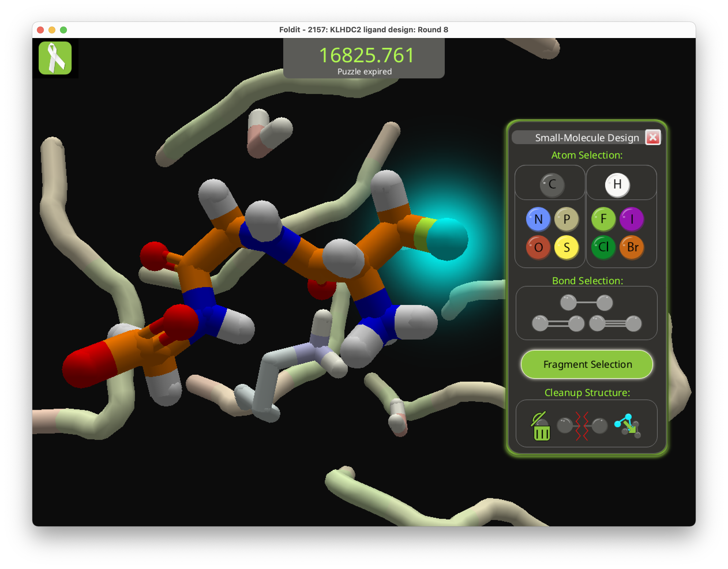
Task: Click the delete atom trash icon
Action: point(541,426)
